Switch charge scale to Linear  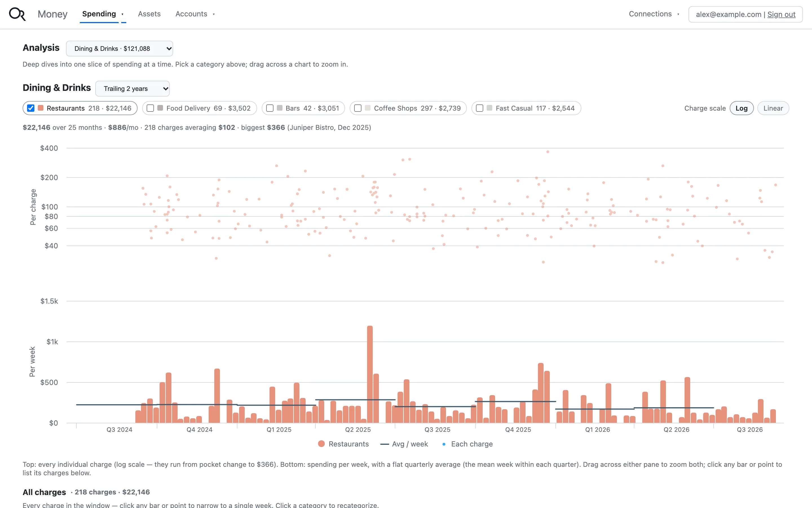(x=773, y=108)
